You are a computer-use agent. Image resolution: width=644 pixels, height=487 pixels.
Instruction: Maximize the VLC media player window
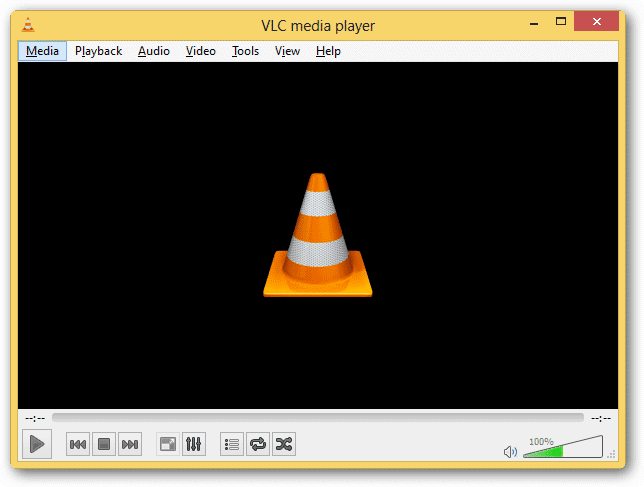click(561, 21)
